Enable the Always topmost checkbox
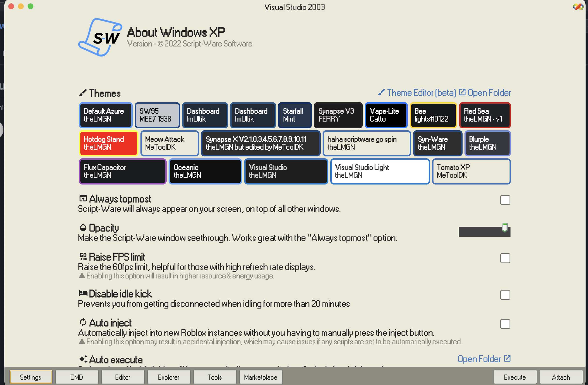Viewport: 588px width, 385px height. point(505,200)
